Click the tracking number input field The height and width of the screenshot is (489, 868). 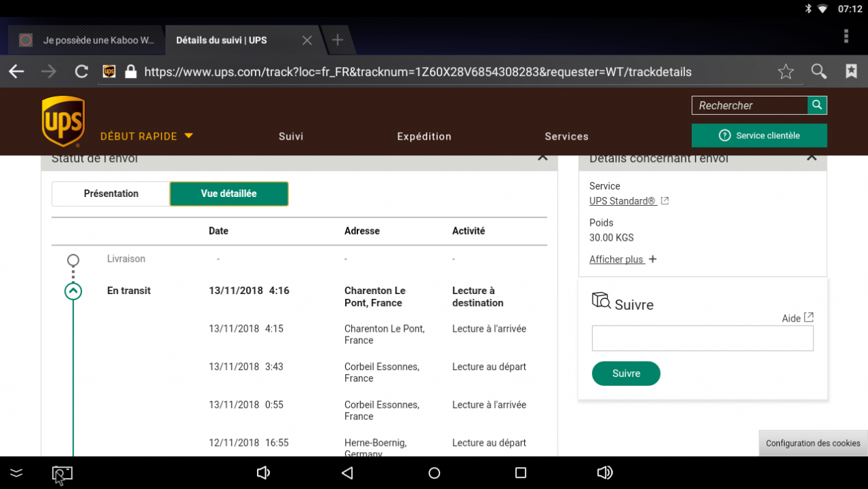tap(703, 339)
